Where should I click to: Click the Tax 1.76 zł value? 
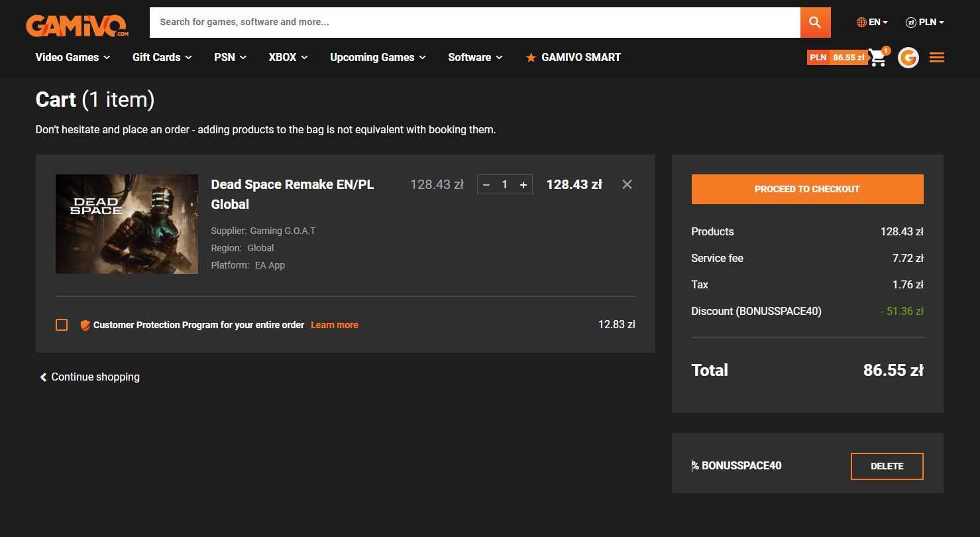908,284
